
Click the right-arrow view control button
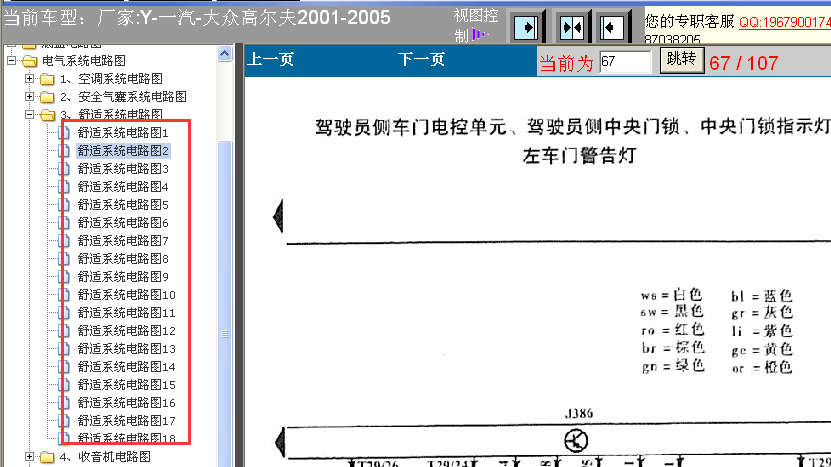526,27
